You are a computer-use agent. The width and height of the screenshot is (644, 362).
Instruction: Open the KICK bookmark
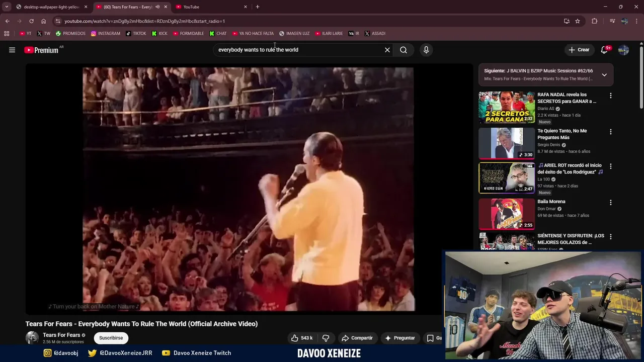pos(159,34)
